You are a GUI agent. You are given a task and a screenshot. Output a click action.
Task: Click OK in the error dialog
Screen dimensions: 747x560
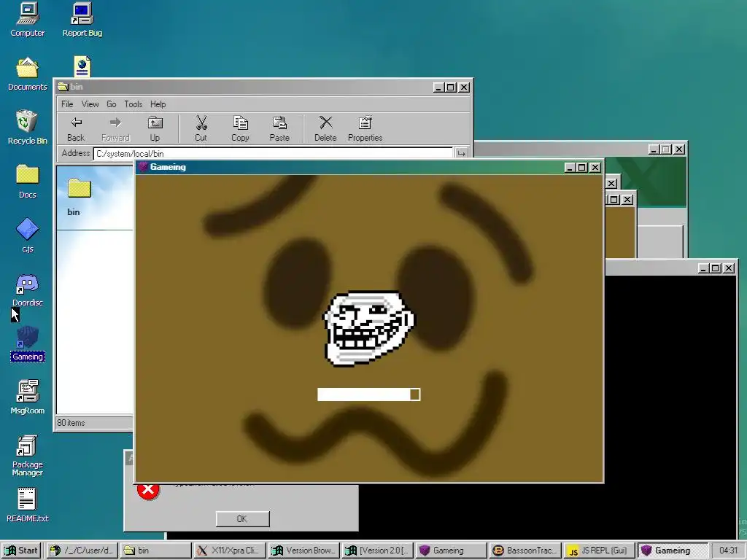(242, 518)
